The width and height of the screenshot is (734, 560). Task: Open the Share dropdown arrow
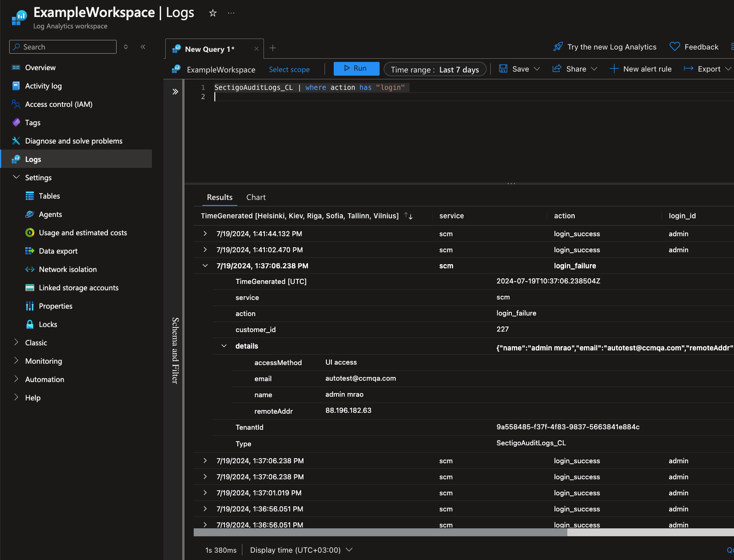coord(594,69)
